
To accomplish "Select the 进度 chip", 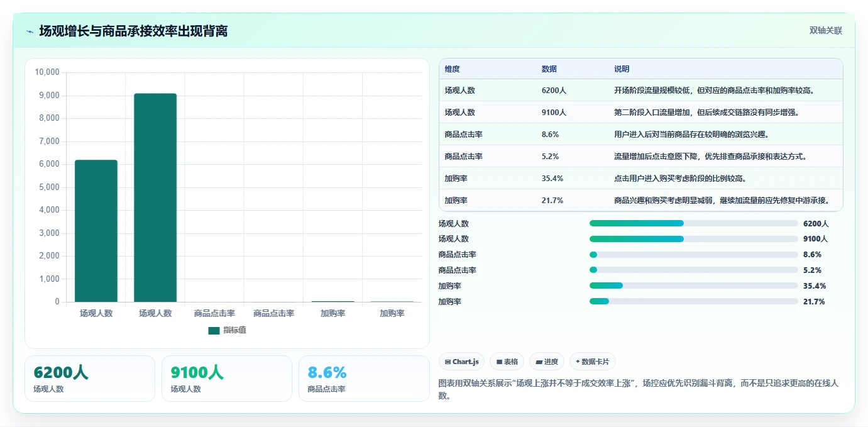I will pyautogui.click(x=547, y=362).
